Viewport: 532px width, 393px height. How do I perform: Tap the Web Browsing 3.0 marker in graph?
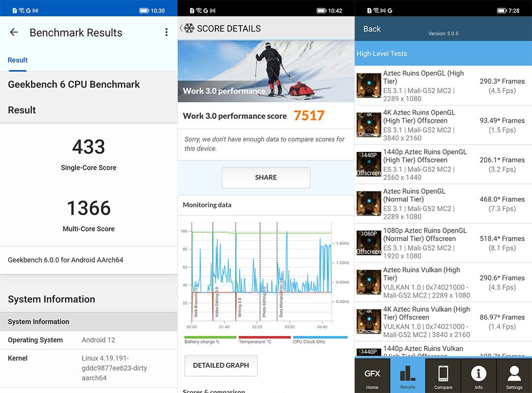[x=196, y=302]
